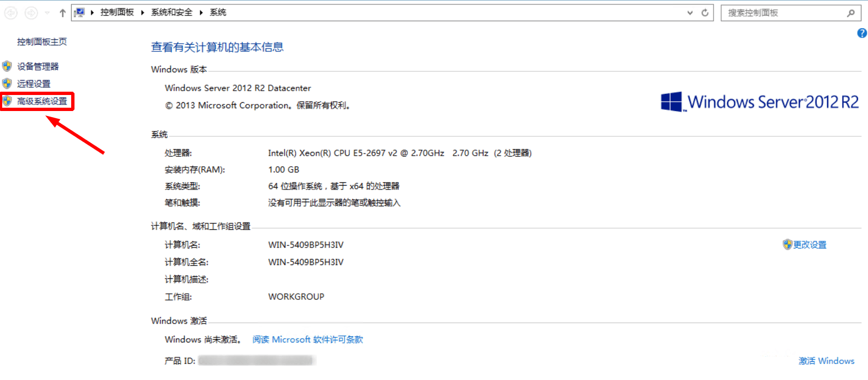The width and height of the screenshot is (868, 380).
Task: Click full computer name value next to 计算机全名
Action: coord(306,262)
